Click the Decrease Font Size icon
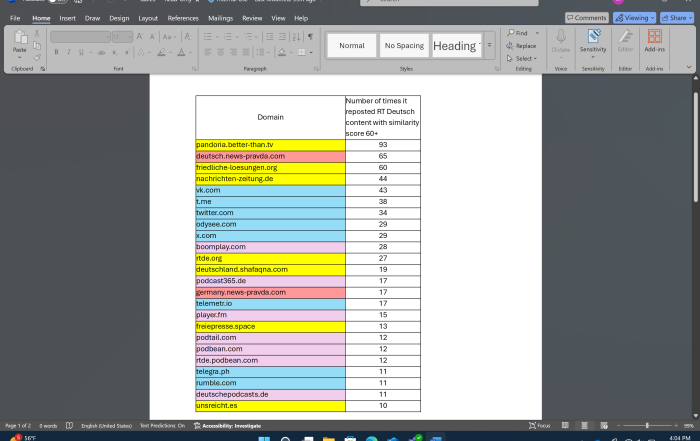Screen dimensions: 700x441 click(153, 37)
